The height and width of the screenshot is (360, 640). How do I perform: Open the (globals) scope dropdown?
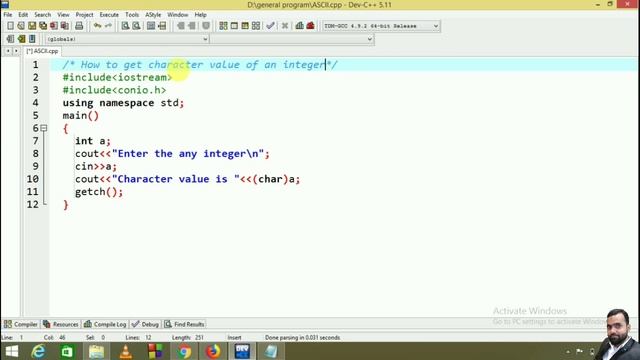(205, 39)
